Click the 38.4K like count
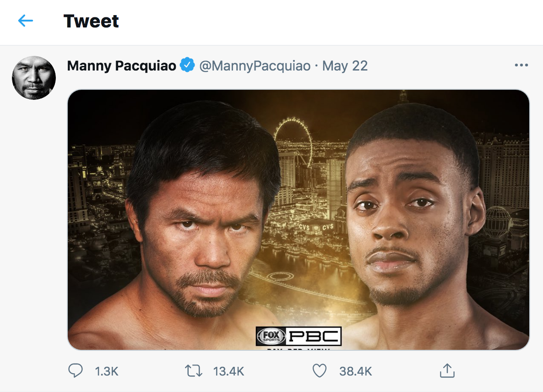The height and width of the screenshot is (392, 543). tap(355, 371)
